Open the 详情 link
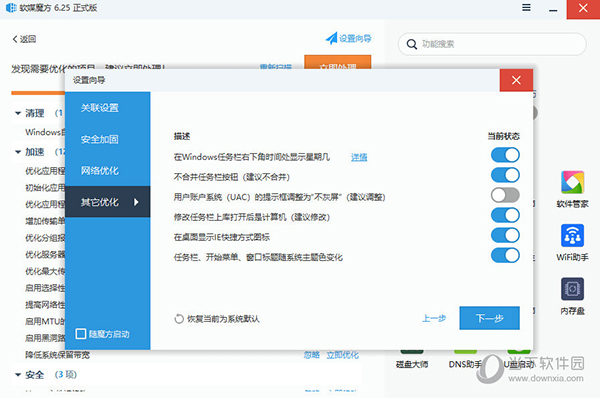600x398 pixels. 359,157
